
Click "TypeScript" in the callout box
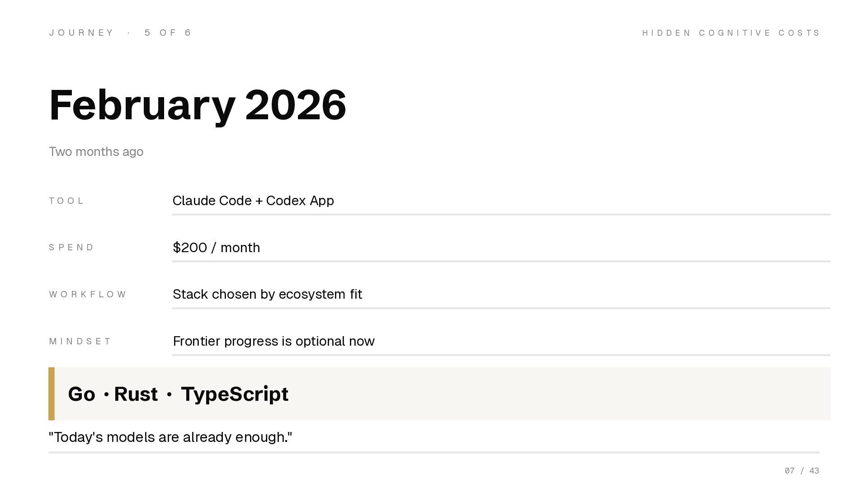click(x=234, y=394)
